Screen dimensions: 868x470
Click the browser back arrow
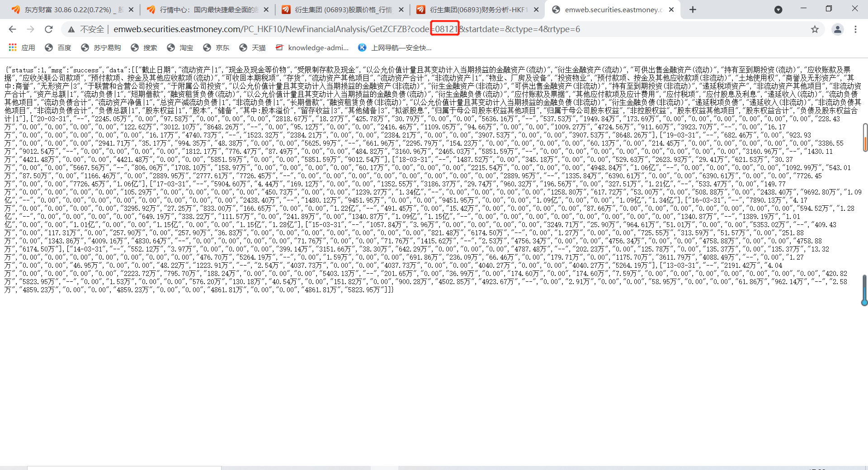[12, 29]
